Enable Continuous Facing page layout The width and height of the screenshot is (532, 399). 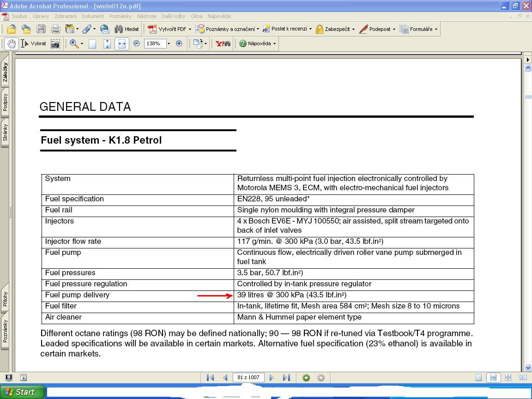tap(508, 378)
